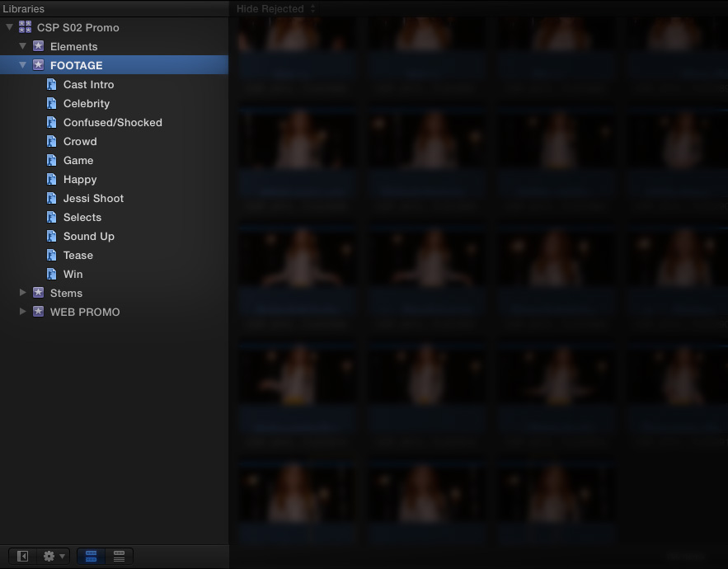Select the Crowd collection
The image size is (728, 569).
point(80,141)
